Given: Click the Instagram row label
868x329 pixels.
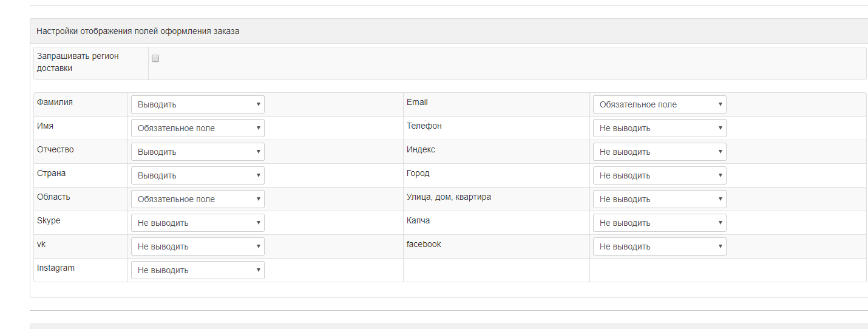Looking at the screenshot, I should (x=56, y=268).
